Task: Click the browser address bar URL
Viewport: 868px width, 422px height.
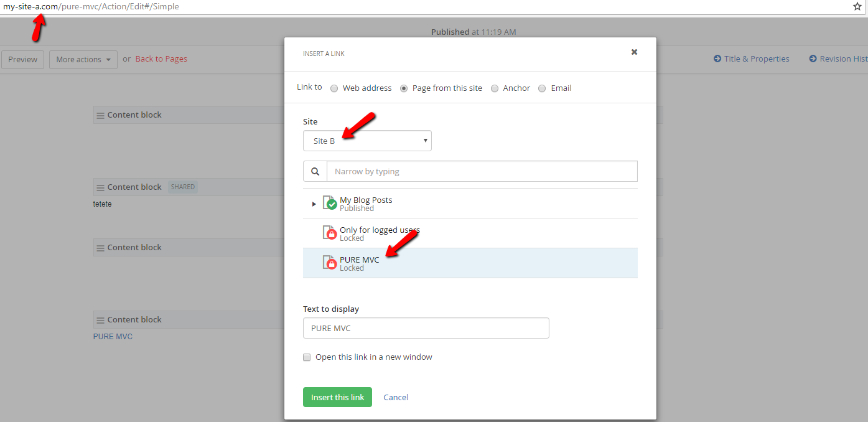Action: (91, 6)
